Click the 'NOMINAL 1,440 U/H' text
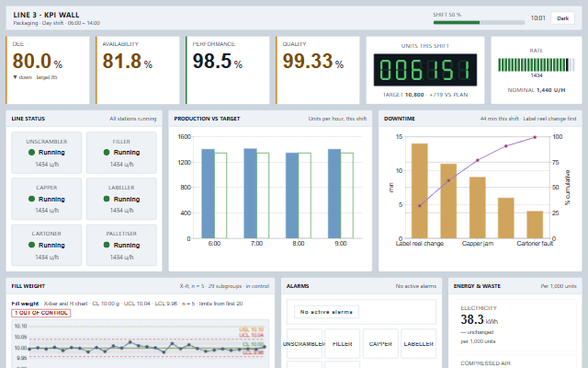Image resolution: width=588 pixels, height=368 pixels. (x=537, y=90)
